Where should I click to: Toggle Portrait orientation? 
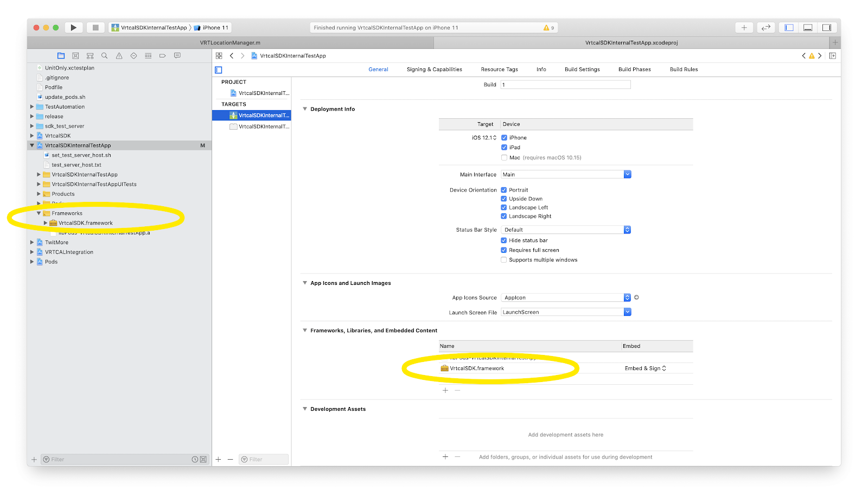tap(503, 190)
